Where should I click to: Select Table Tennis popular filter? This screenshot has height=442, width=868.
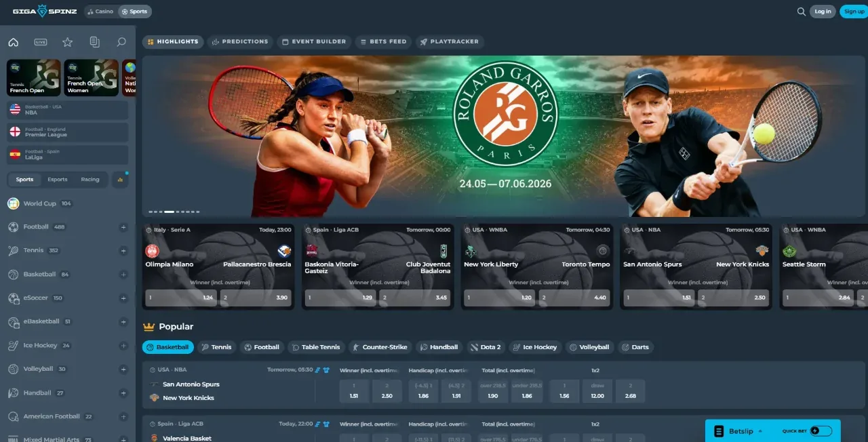(x=316, y=347)
